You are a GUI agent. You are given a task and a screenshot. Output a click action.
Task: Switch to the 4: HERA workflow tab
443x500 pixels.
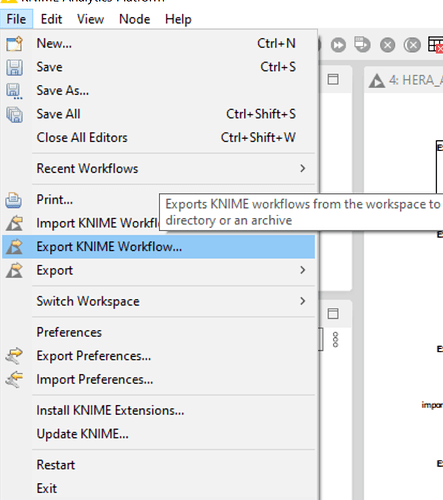coord(405,81)
